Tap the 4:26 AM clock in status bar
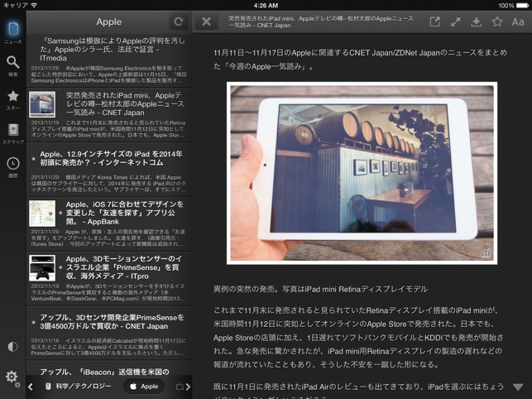 266,6
